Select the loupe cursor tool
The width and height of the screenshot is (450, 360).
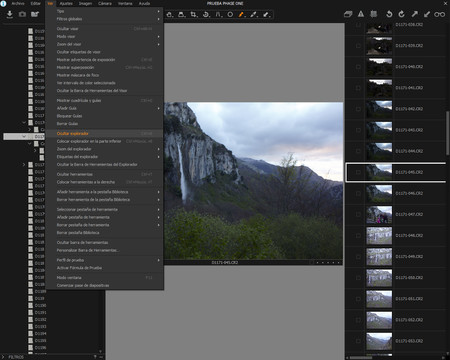(x=181, y=14)
